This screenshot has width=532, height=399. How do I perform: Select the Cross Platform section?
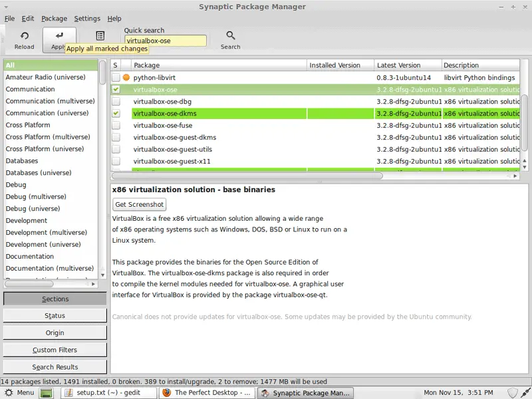pos(51,125)
